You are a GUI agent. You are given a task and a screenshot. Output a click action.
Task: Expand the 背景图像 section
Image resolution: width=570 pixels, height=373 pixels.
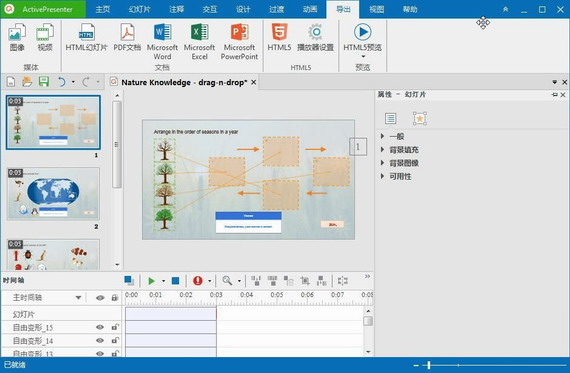382,163
